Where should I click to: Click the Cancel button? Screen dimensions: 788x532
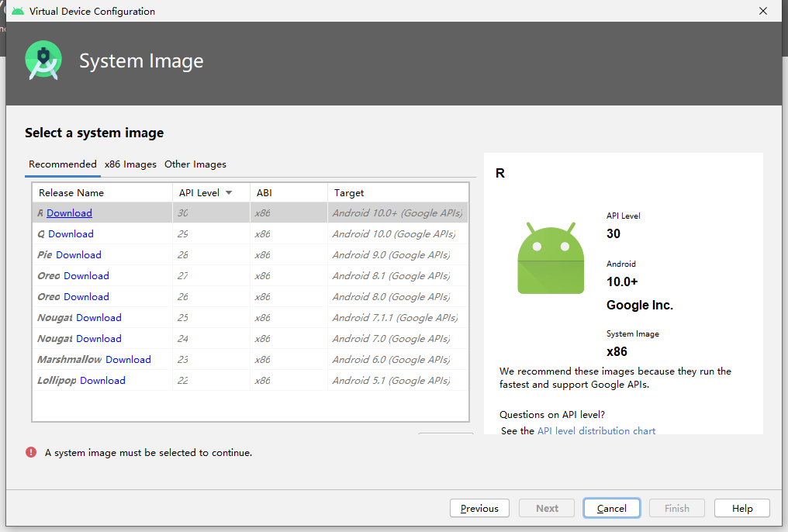coord(612,509)
